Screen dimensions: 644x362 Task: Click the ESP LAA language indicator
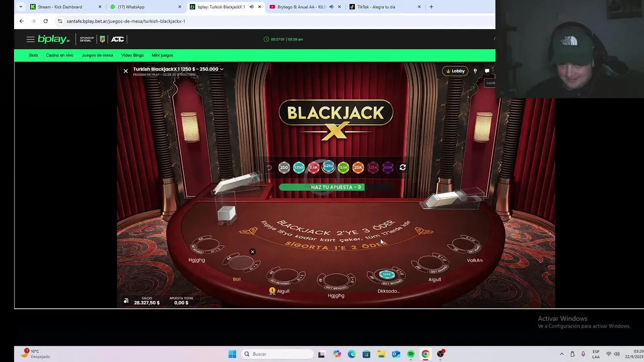[596, 354]
